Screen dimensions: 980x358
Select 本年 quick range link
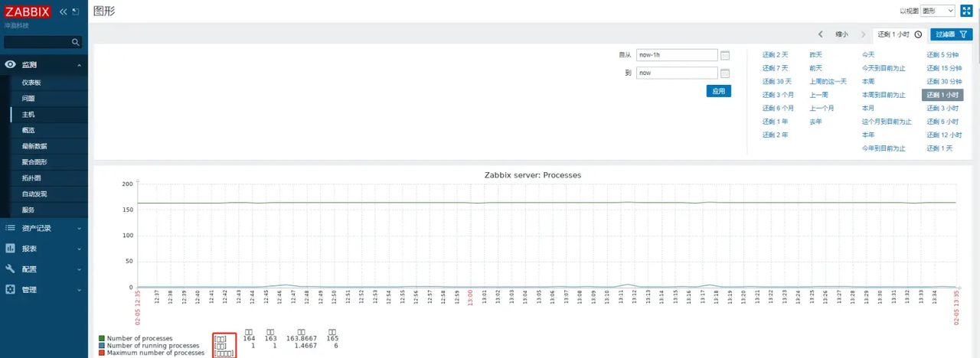click(x=868, y=135)
